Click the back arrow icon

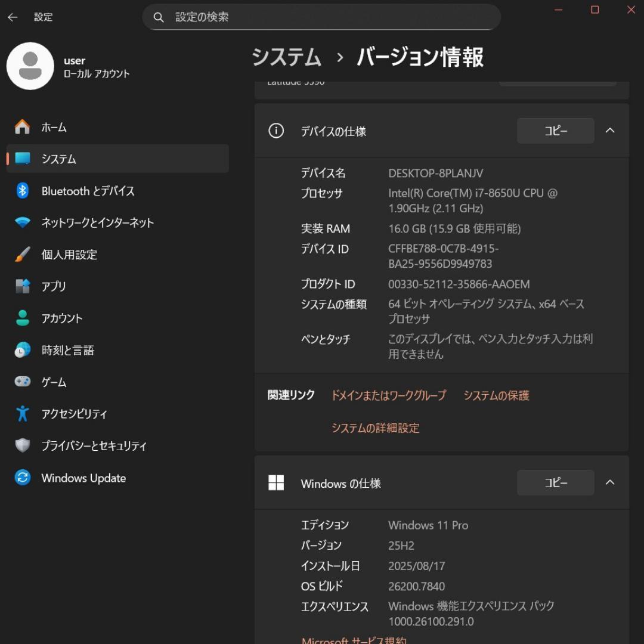point(13,17)
